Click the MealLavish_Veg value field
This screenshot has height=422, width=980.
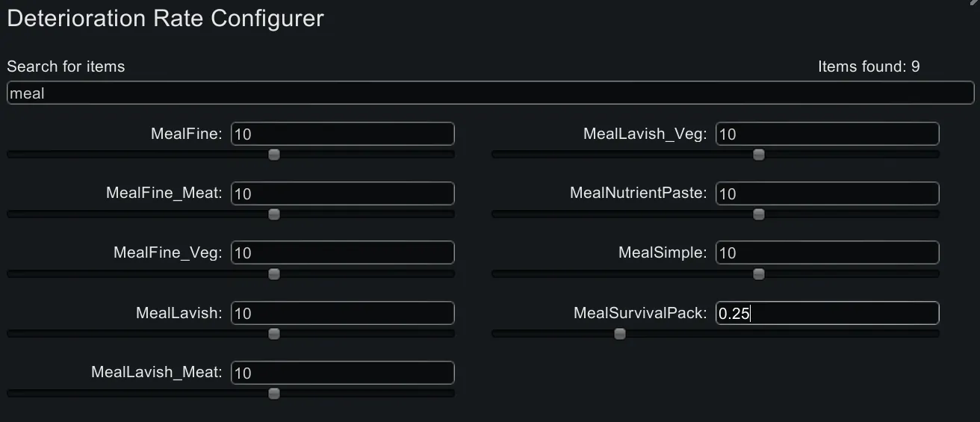pyautogui.click(x=827, y=134)
